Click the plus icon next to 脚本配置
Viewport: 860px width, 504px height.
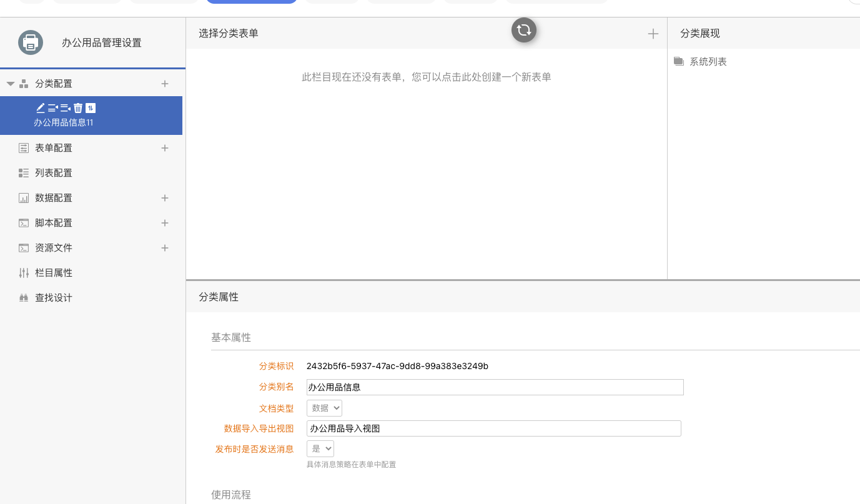pyautogui.click(x=165, y=223)
